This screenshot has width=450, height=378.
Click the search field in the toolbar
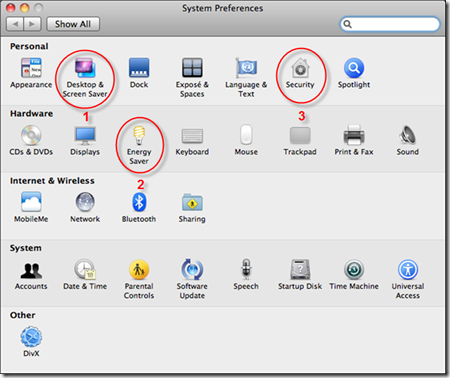390,24
